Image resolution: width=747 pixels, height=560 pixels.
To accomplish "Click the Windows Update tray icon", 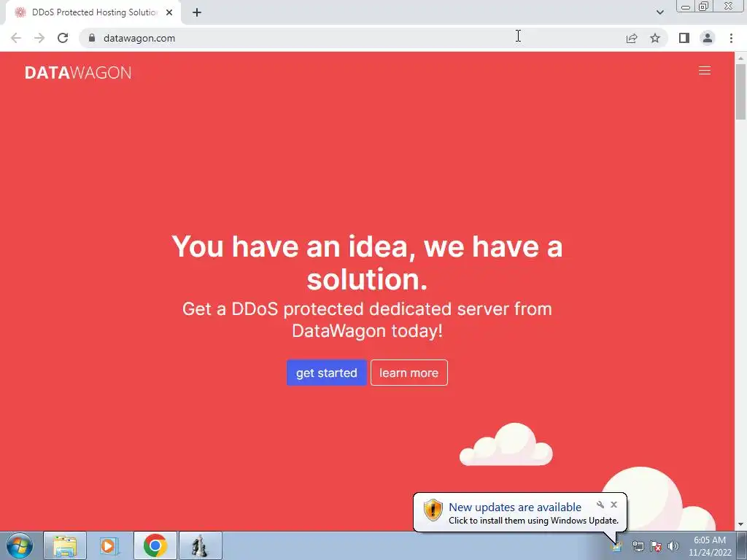I will (617, 546).
